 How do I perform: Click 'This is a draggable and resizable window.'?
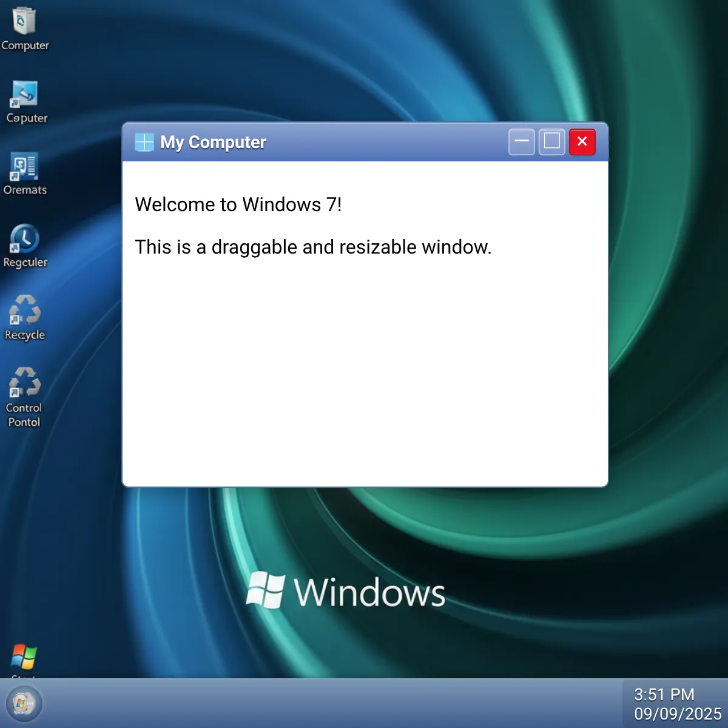(313, 248)
